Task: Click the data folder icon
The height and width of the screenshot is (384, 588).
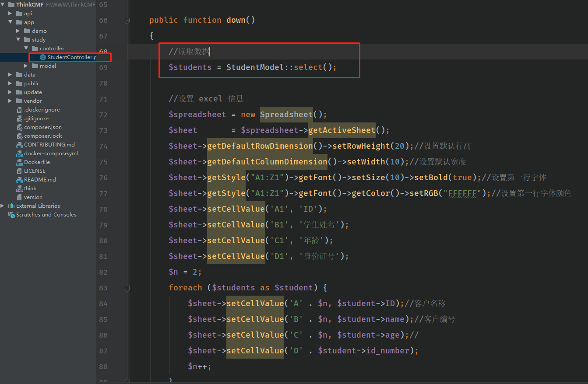Action: tap(19, 75)
